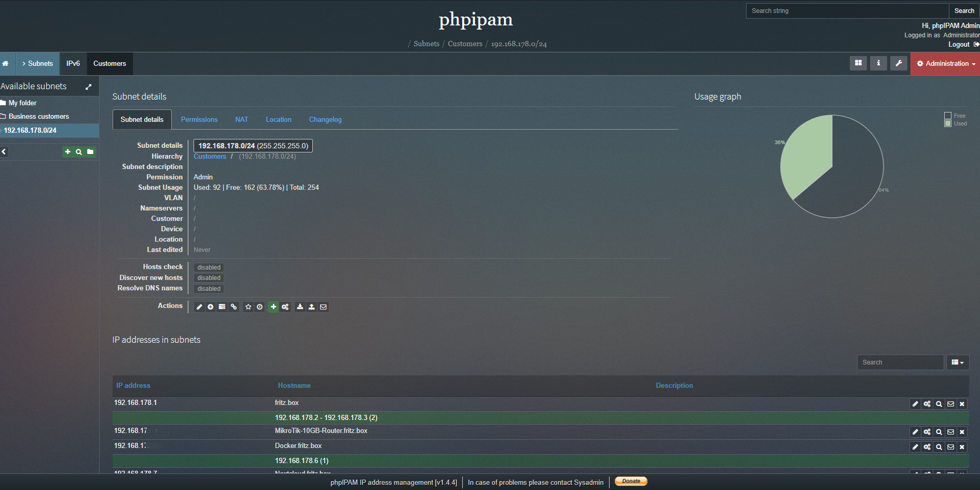The width and height of the screenshot is (980, 490).
Task: Click the top Search button
Action: pos(964,11)
